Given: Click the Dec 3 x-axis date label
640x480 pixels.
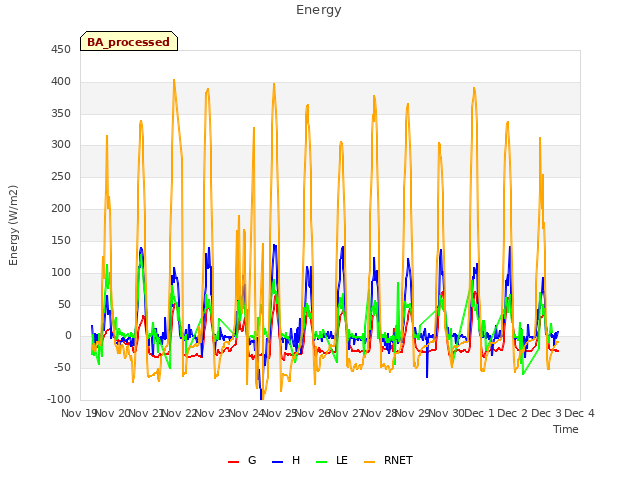Looking at the screenshot, I should 546,413.
